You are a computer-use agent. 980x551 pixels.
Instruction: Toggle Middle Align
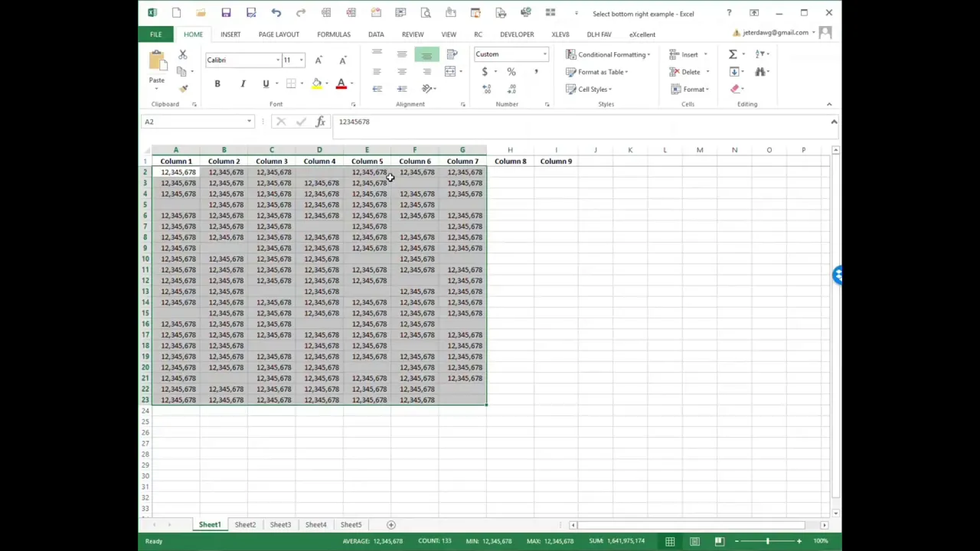[402, 54]
